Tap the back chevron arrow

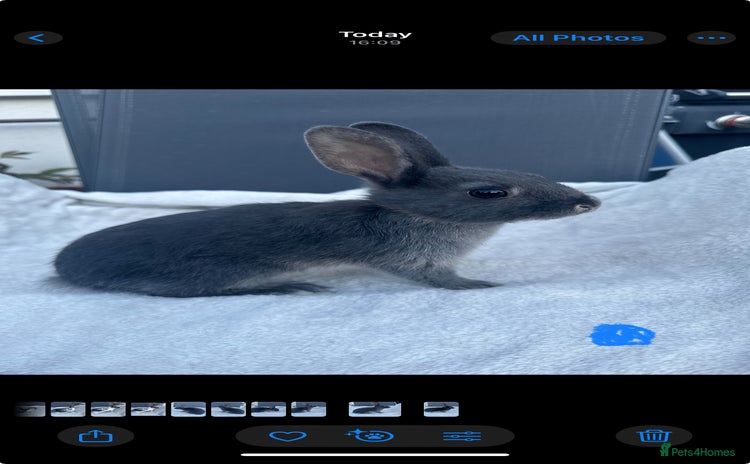click(x=38, y=38)
